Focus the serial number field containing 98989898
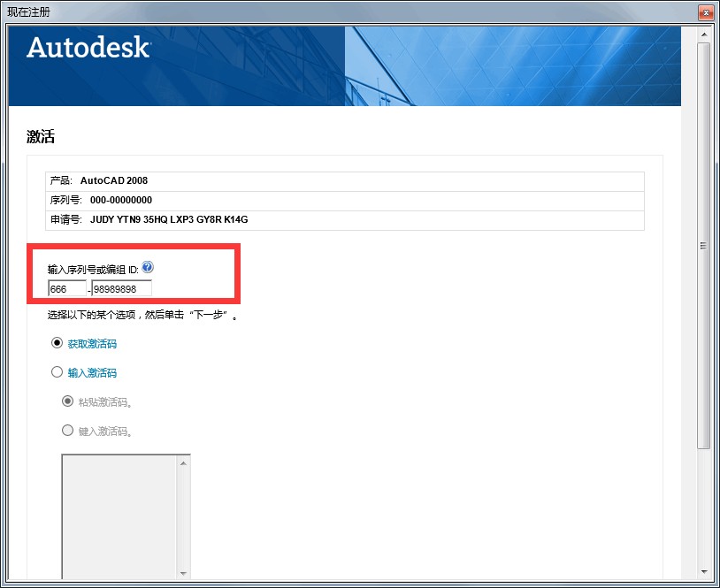The height and width of the screenshot is (588, 720). pyautogui.click(x=121, y=289)
